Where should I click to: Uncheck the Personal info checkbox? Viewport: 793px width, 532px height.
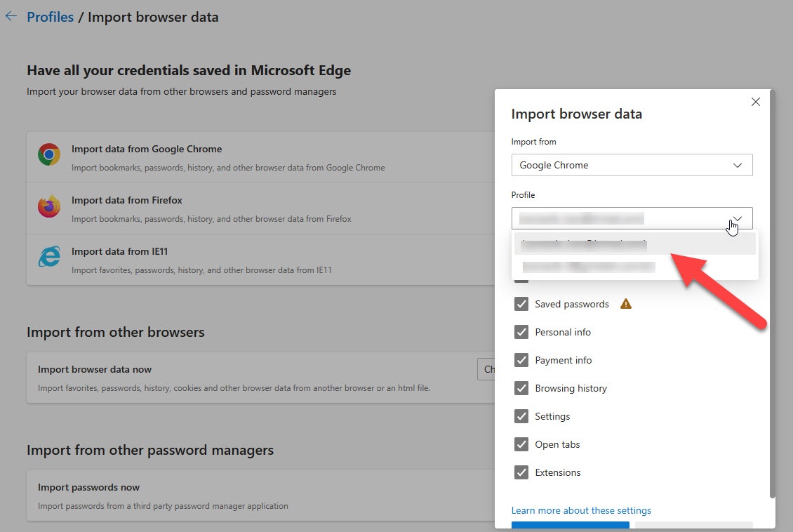point(521,332)
